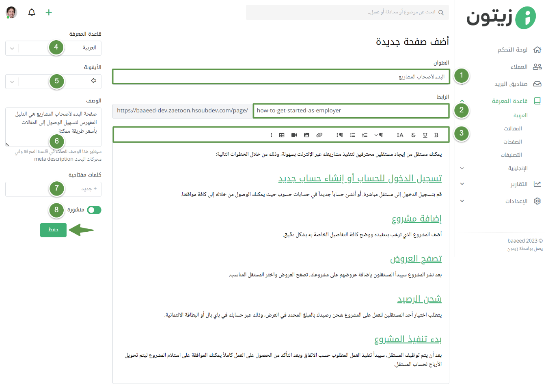Viewport: 548px width, 392px height.
Task: Select العربية under knowledge base in the sidebar
Action: coord(520,116)
